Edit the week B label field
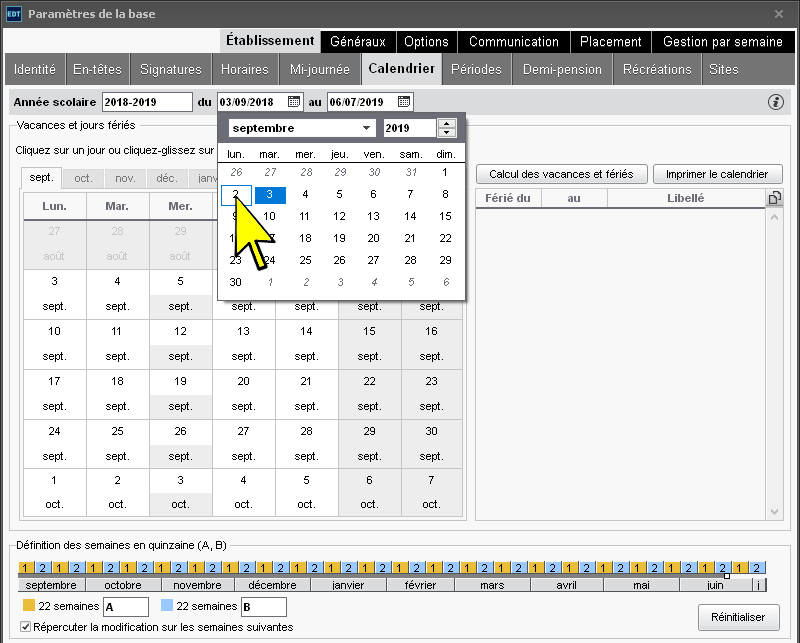The image size is (800, 643). coord(264,607)
